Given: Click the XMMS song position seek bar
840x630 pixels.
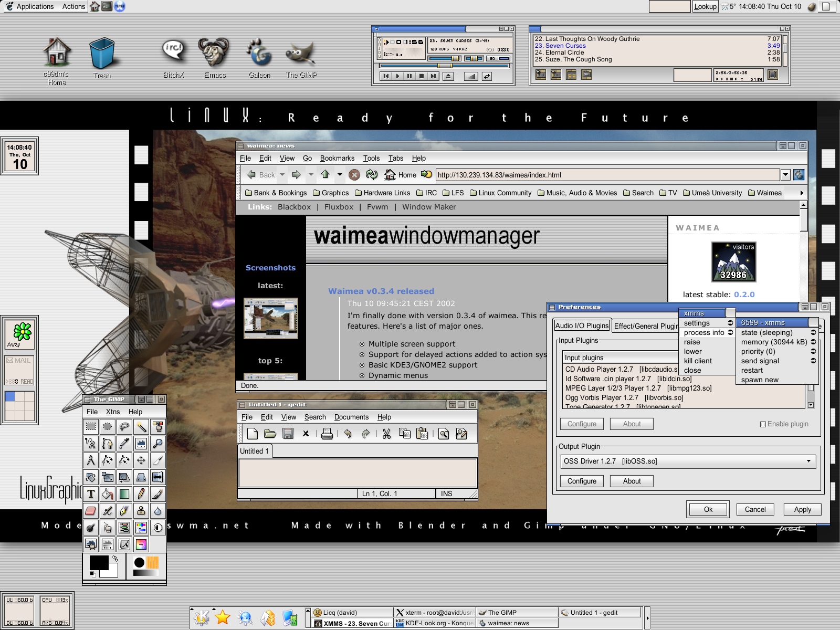Looking at the screenshot, I should (444, 66).
